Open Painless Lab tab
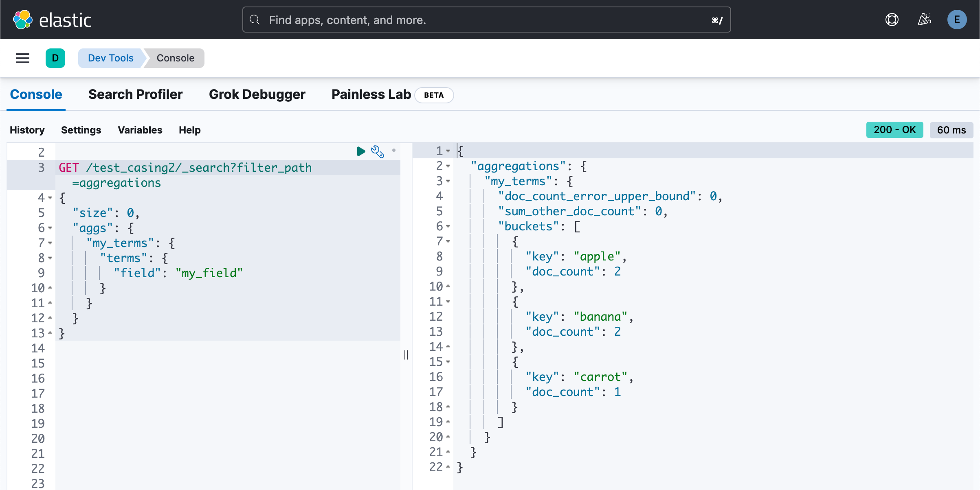 point(371,94)
